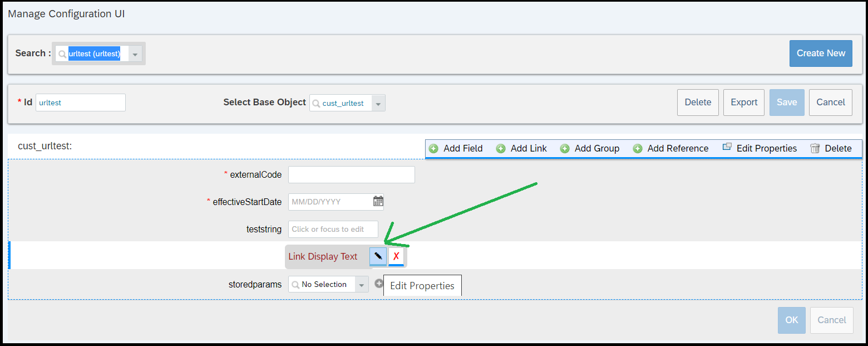
Task: Click the Delete button beside Export
Action: [x=698, y=103]
